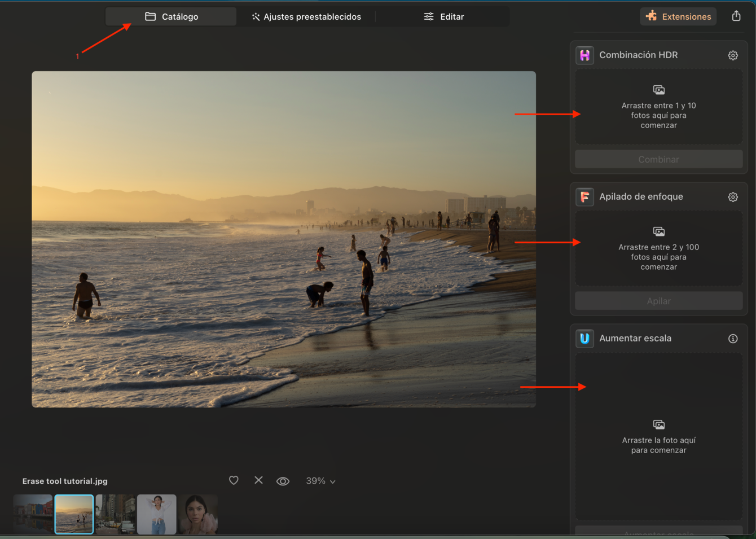756x539 pixels.
Task: Toggle the Extensiones panel button
Action: click(x=678, y=16)
